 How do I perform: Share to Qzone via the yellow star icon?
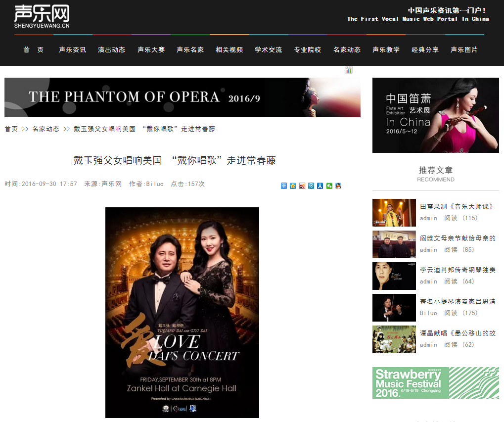(292, 186)
